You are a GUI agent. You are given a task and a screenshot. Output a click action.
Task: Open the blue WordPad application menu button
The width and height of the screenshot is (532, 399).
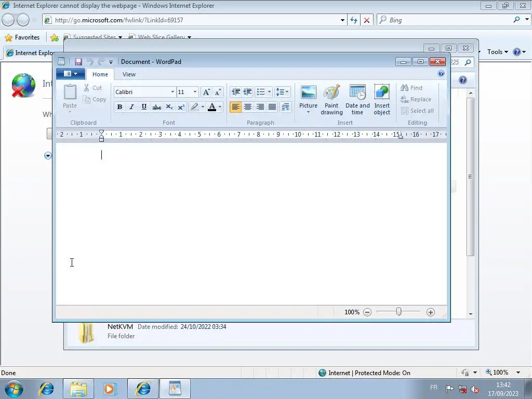pos(70,74)
